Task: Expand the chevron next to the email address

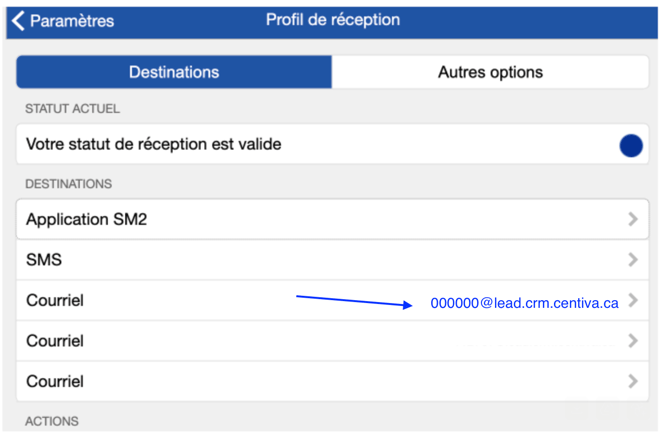Action: click(632, 301)
